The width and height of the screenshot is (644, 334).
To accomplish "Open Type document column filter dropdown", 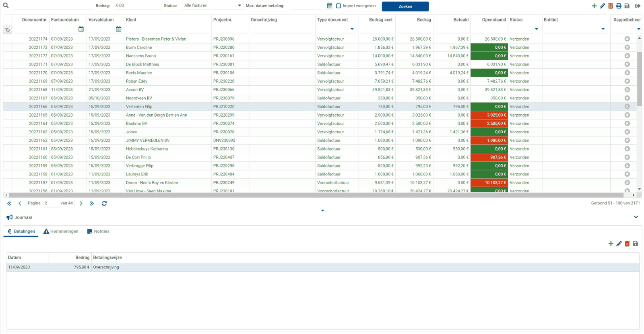I will [x=352, y=29].
